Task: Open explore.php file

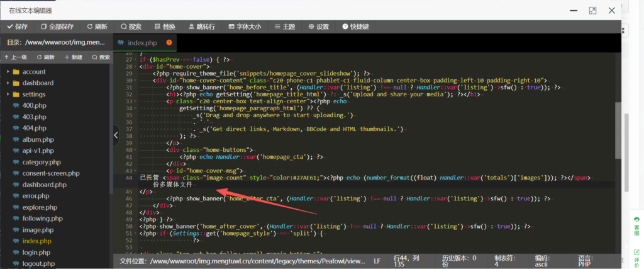Action: pyautogui.click(x=40, y=207)
